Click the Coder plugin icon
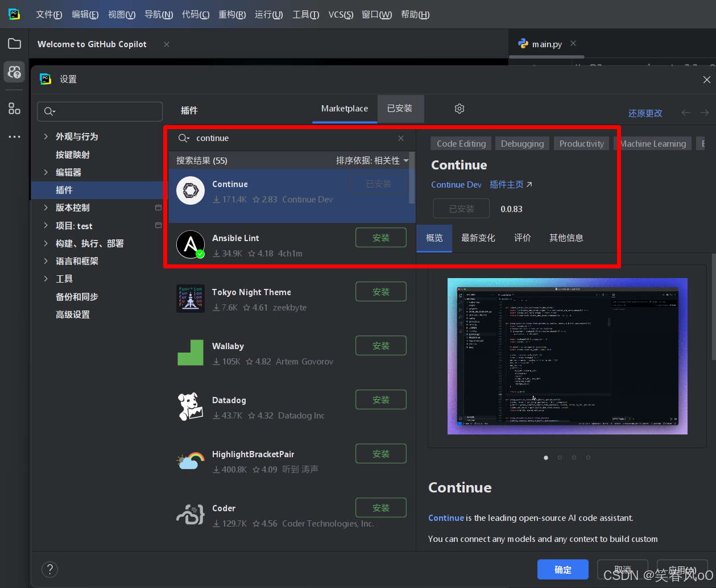The width and height of the screenshot is (716, 588). pyautogui.click(x=191, y=515)
